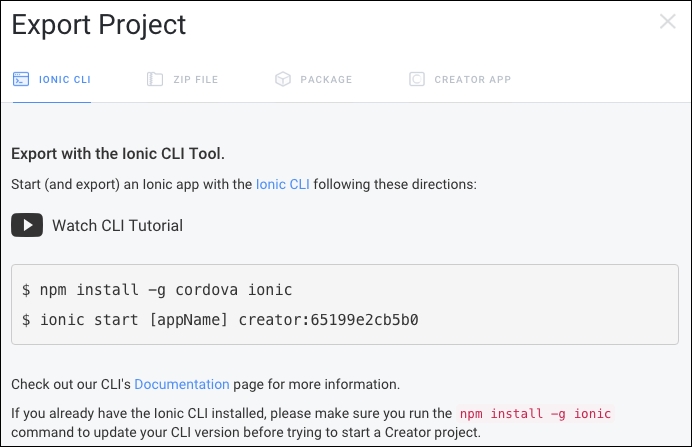The height and width of the screenshot is (447, 692).
Task: Select the PACKAGE tab label
Action: pos(326,80)
